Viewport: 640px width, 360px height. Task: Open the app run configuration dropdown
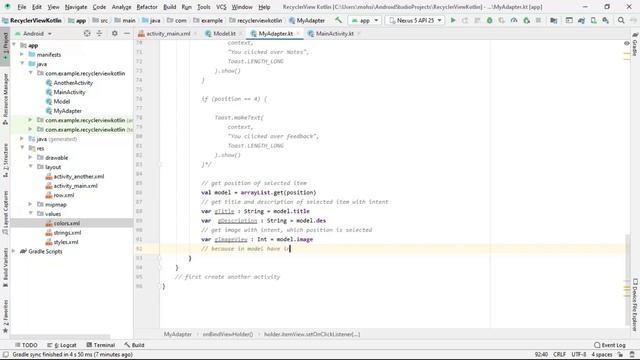364,20
